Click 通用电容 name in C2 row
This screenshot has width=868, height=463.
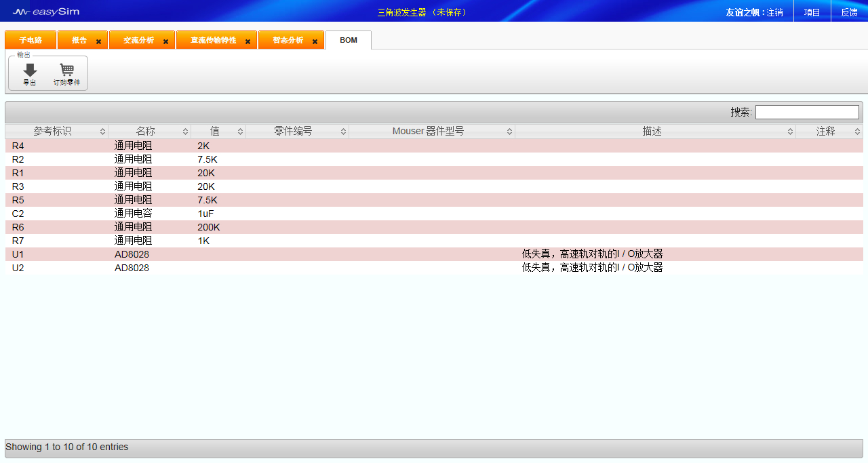point(133,214)
